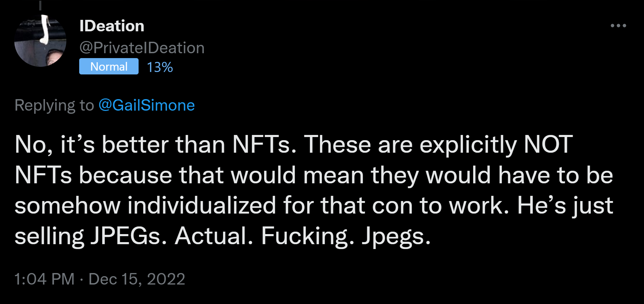Click the word "somehow" in the tweet

(x=67, y=206)
